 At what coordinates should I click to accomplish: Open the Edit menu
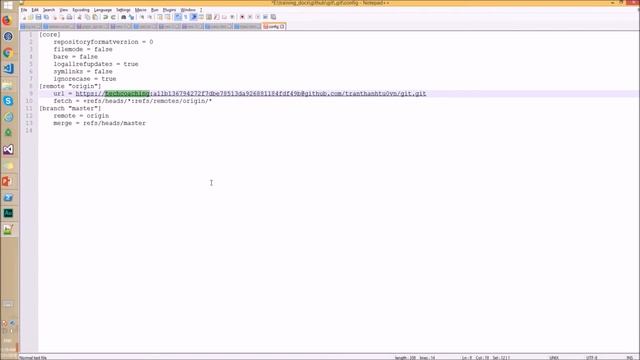[x=35, y=10]
